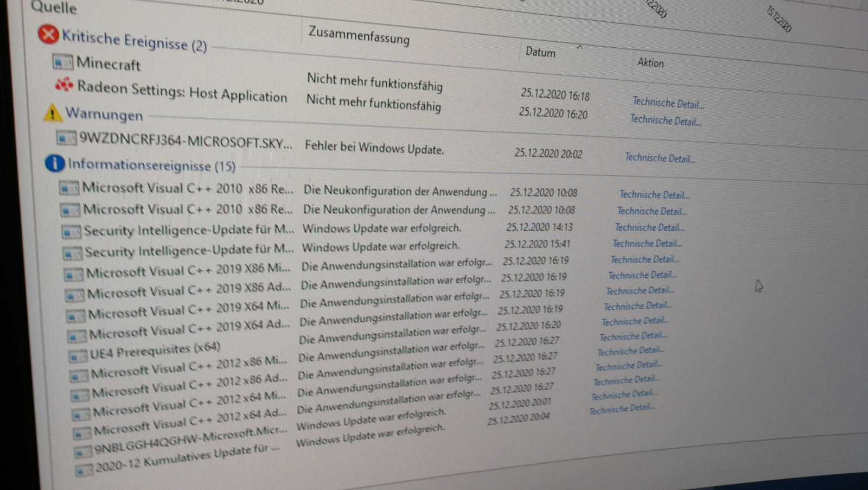The image size is (868, 490).
Task: Open Technische Details for the 15:41 Security Intelligence update
Action: pyautogui.click(x=647, y=243)
